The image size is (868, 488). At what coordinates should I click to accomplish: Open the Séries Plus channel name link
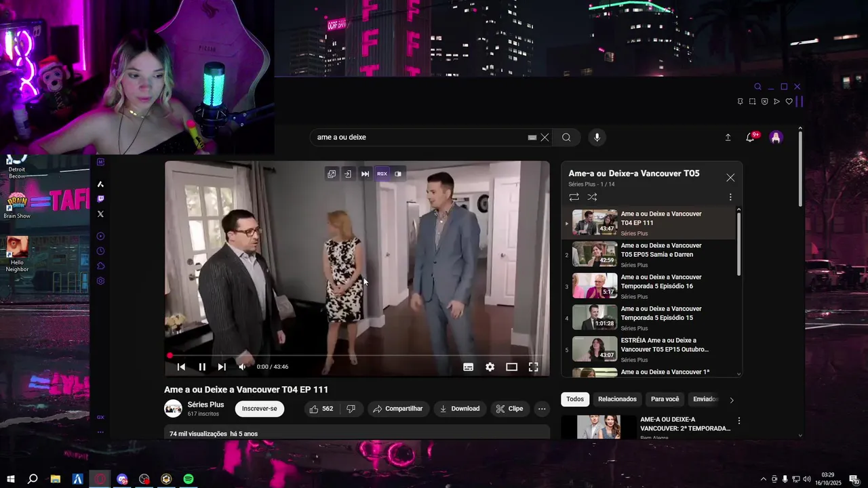point(205,405)
